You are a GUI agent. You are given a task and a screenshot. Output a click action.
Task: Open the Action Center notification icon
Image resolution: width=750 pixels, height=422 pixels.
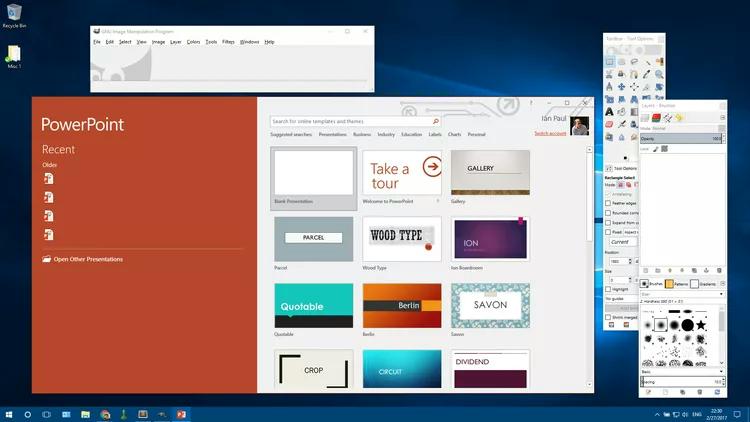pyautogui.click(x=737, y=414)
